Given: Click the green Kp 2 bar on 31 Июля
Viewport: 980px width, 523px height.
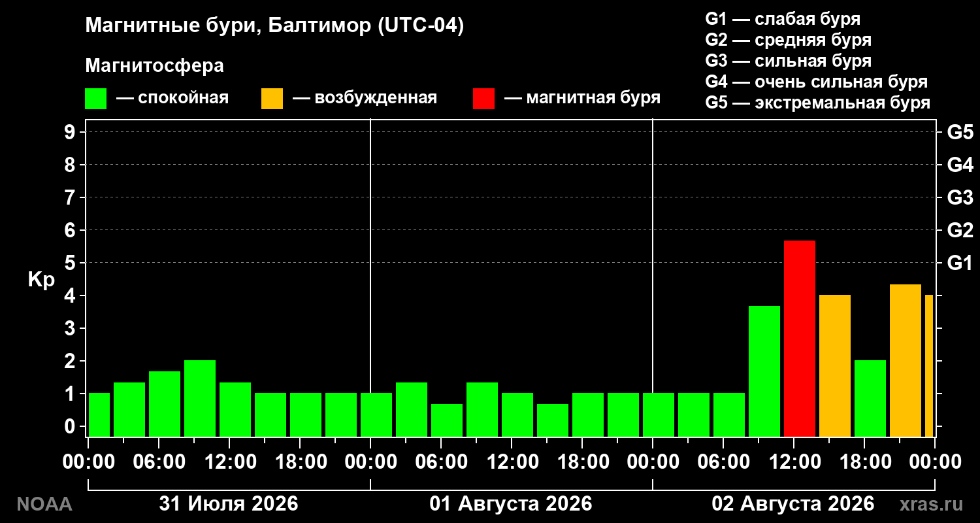Looking at the screenshot, I should [200, 398].
